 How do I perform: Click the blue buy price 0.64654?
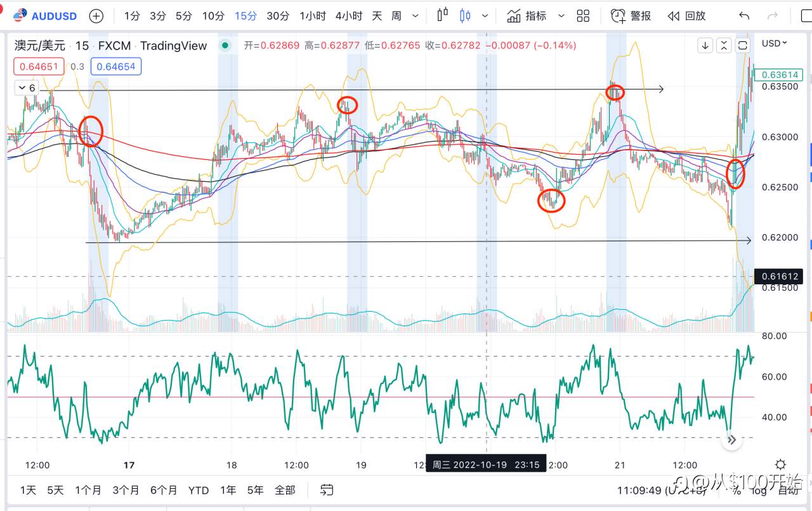[x=116, y=66]
